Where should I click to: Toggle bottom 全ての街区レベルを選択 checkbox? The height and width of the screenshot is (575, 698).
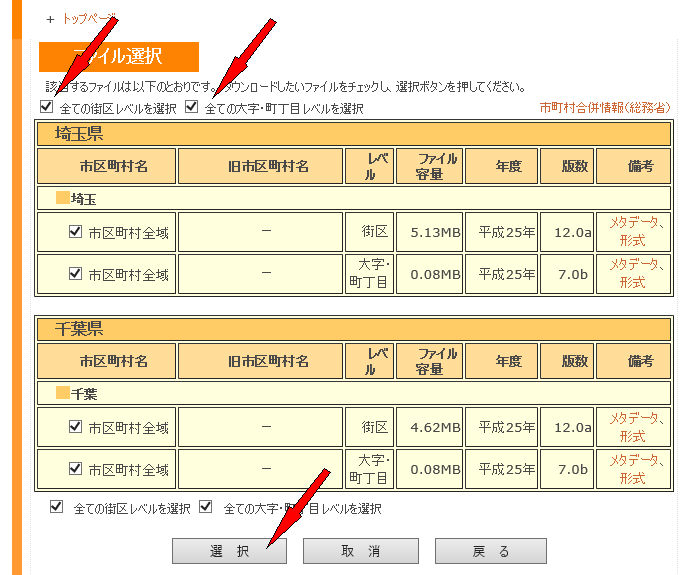point(56,507)
